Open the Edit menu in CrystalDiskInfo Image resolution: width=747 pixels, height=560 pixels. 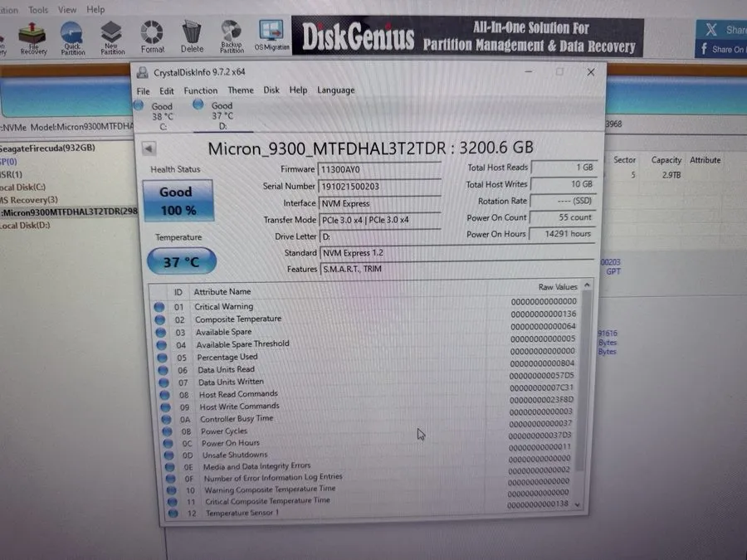click(x=166, y=90)
